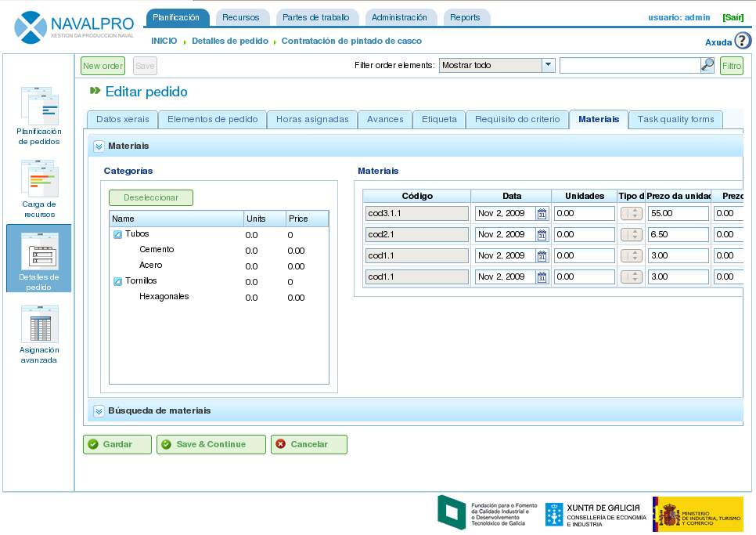Open calendar picker for cod3.1.1 row
The image size is (756, 535).
[x=542, y=214]
